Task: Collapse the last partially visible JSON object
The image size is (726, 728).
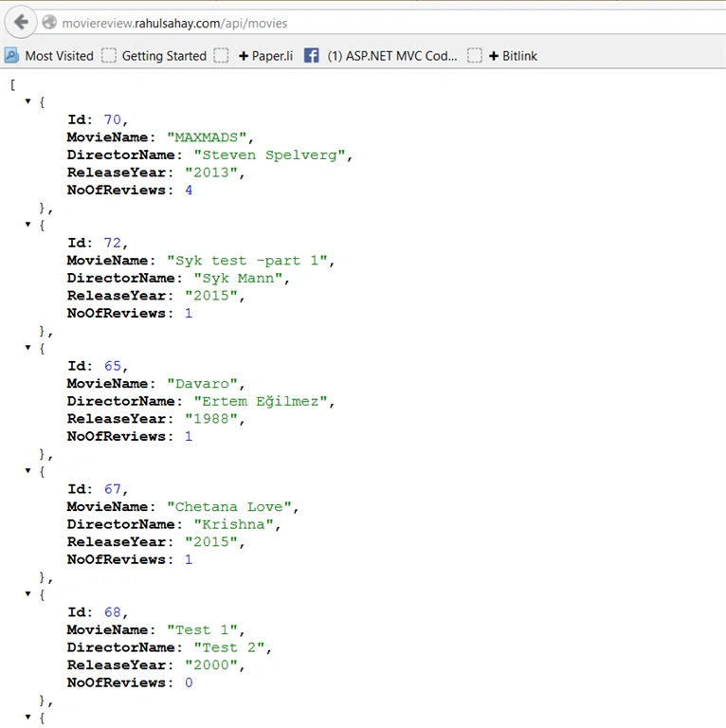Action: click(x=27, y=717)
